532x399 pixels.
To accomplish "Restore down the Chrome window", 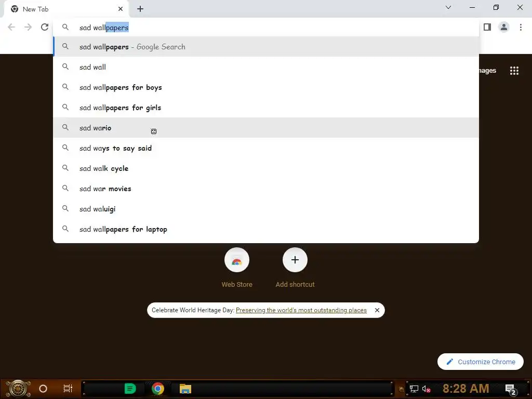I will [x=496, y=7].
